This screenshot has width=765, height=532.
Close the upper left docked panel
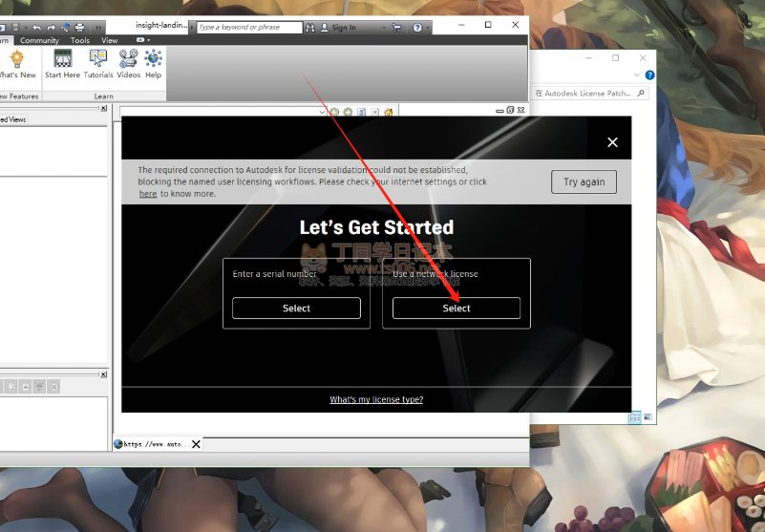103,108
